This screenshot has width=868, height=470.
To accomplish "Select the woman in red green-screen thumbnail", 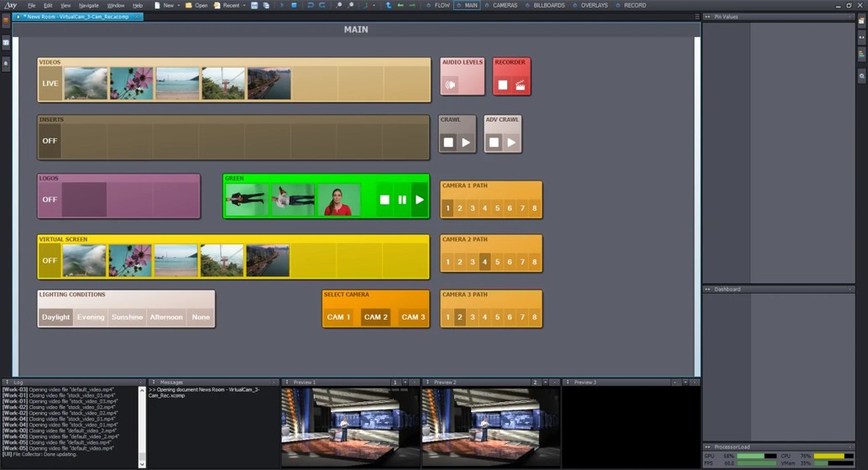I will click(338, 200).
